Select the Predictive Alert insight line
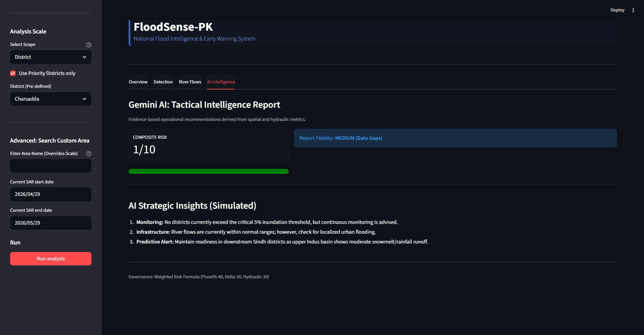This screenshot has width=644, height=335. coord(282,242)
